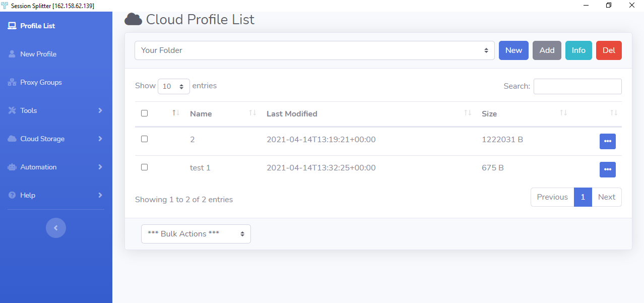The height and width of the screenshot is (303, 644).
Task: Expand the Tools submenu chevron
Action: click(100, 110)
